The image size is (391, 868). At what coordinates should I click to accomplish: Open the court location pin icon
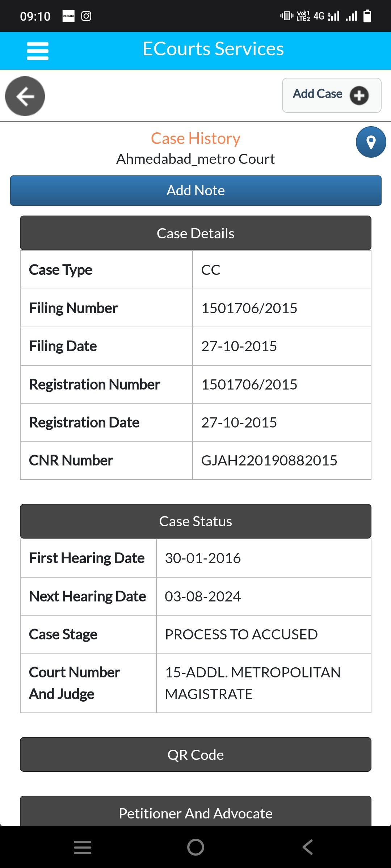pyautogui.click(x=371, y=142)
